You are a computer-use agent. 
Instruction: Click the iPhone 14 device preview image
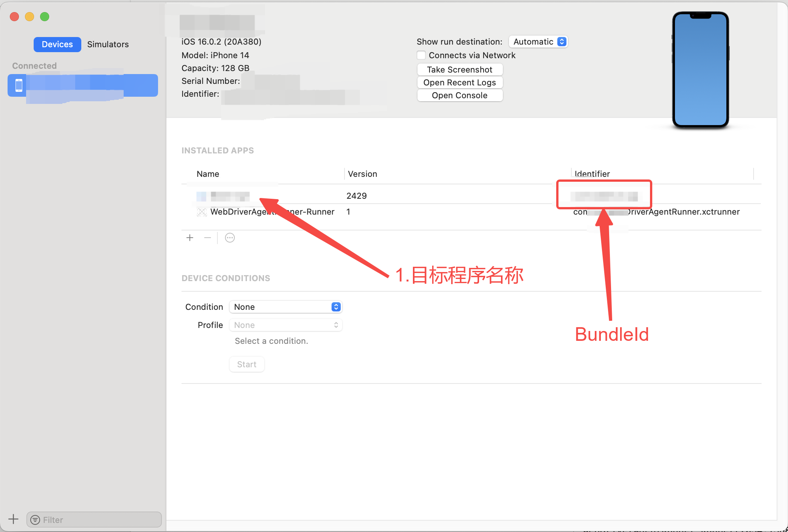700,70
